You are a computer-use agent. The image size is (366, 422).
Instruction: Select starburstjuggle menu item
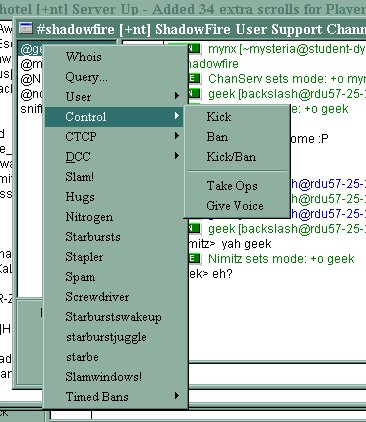point(113,337)
